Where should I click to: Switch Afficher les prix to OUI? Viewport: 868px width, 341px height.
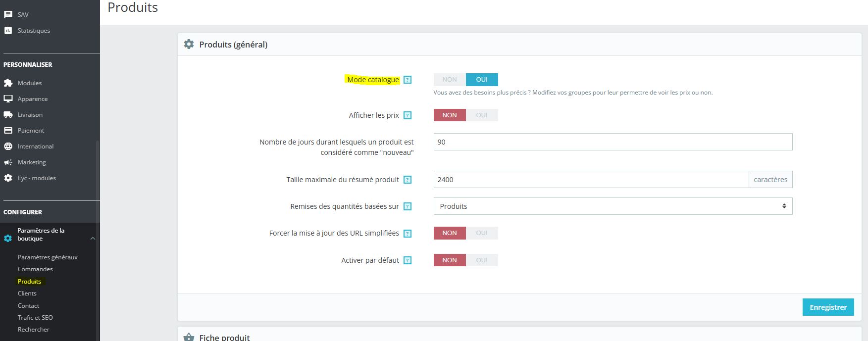pos(482,115)
